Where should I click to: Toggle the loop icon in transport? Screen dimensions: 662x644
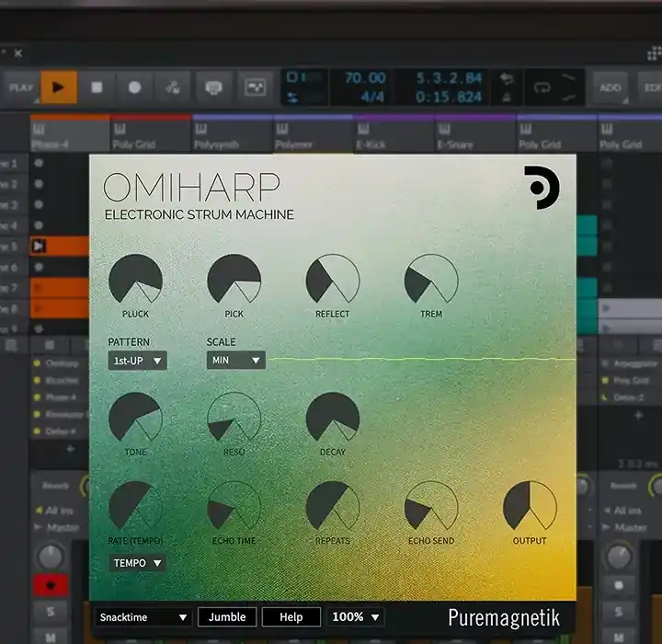(542, 87)
